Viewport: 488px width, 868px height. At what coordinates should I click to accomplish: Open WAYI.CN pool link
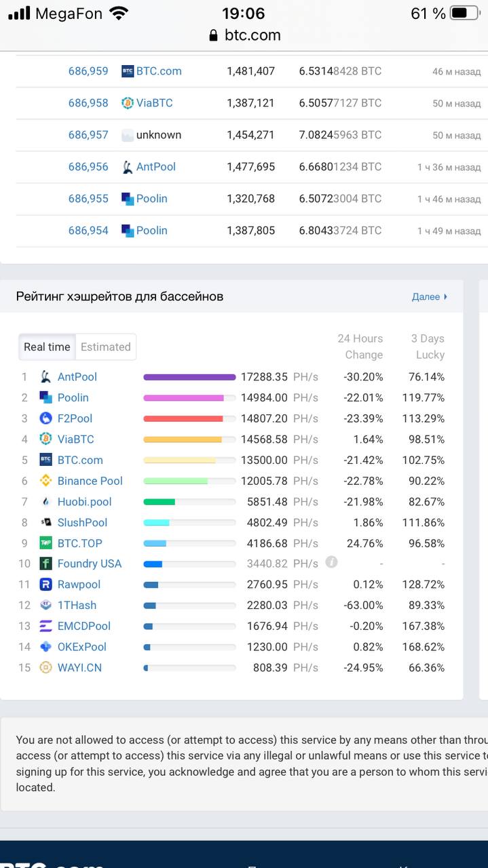point(79,668)
